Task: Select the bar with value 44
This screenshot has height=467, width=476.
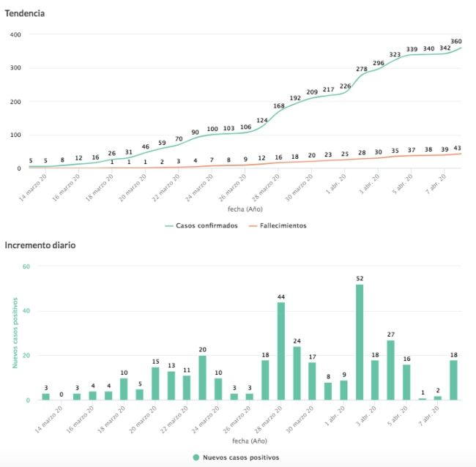Action: pyautogui.click(x=281, y=351)
